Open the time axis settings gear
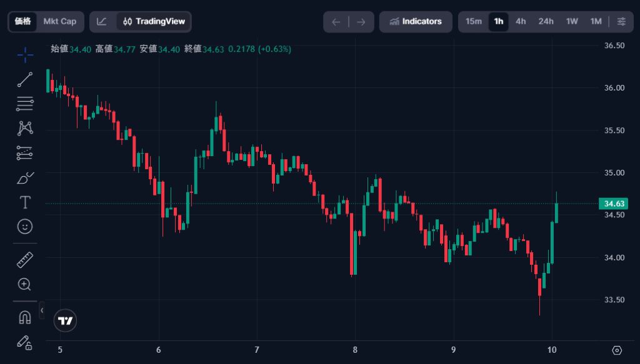This screenshot has width=640, height=364. [617, 350]
